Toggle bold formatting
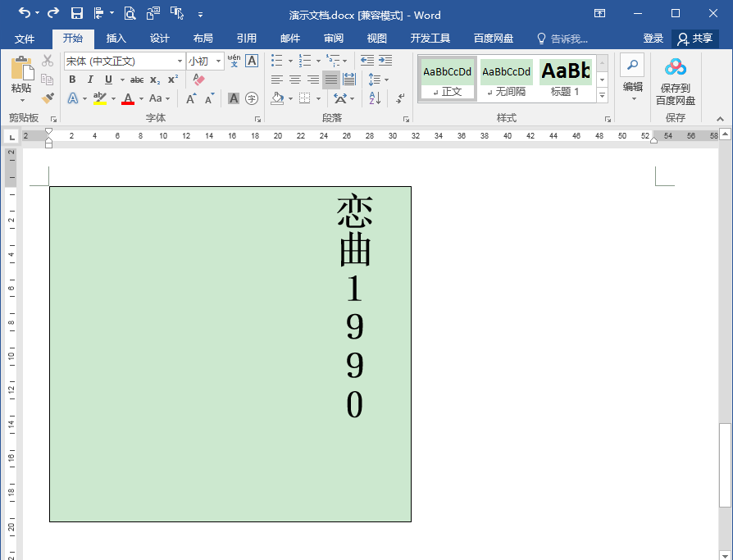Screen dimensions: 733x560 (72, 80)
